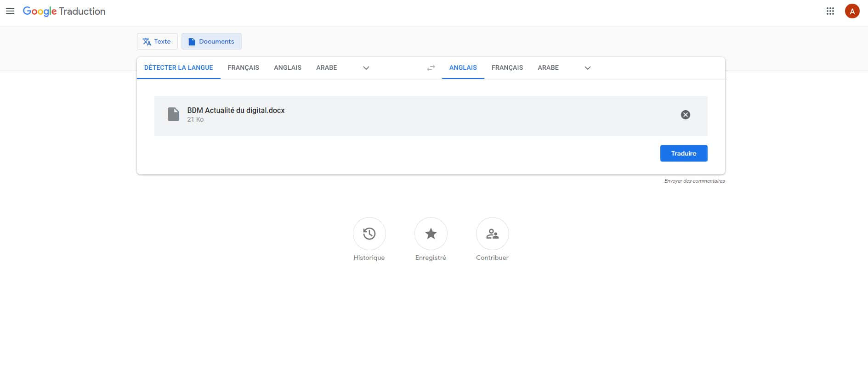Select Détecter la langue source tab

(x=178, y=67)
